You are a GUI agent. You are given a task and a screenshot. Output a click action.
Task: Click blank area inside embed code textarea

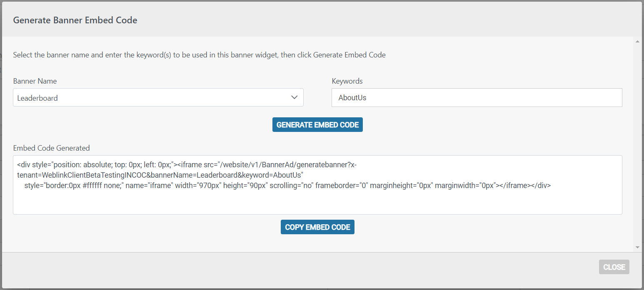(317, 202)
